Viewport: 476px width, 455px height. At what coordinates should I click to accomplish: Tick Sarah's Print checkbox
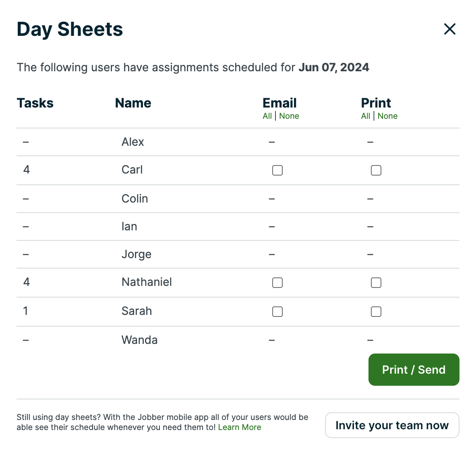(x=376, y=312)
